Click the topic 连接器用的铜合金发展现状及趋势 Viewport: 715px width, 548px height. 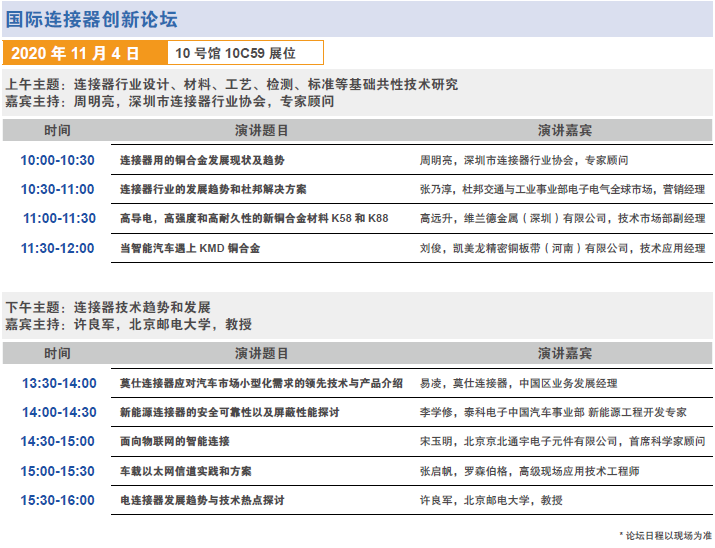pyautogui.click(x=202, y=160)
